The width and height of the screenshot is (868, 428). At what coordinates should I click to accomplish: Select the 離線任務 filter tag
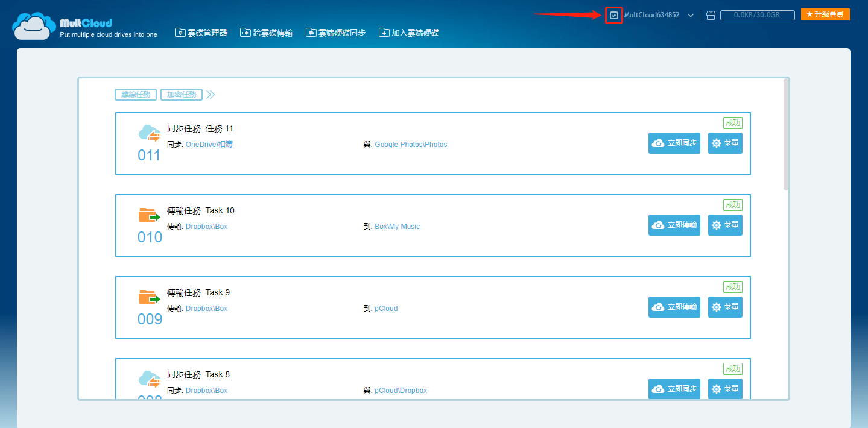pos(136,95)
